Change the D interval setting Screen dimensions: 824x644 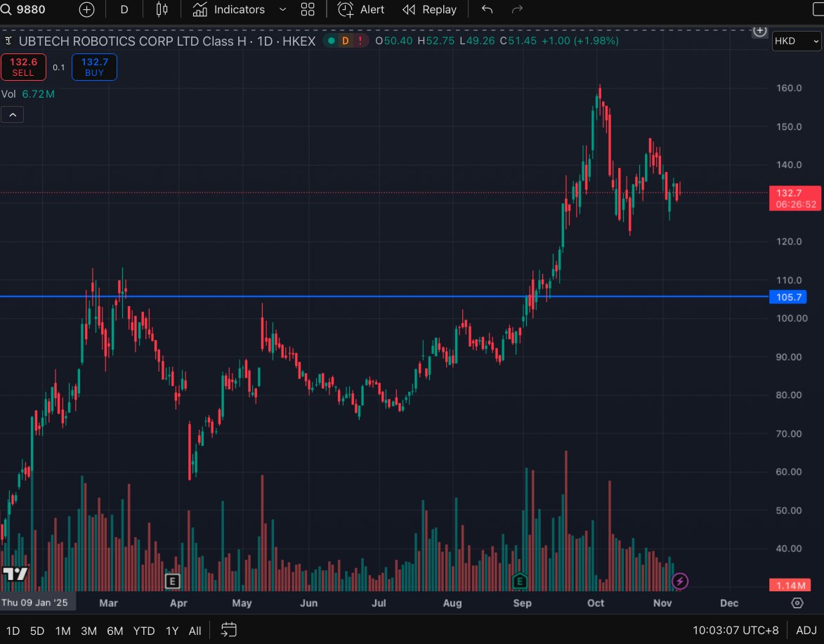point(124,9)
